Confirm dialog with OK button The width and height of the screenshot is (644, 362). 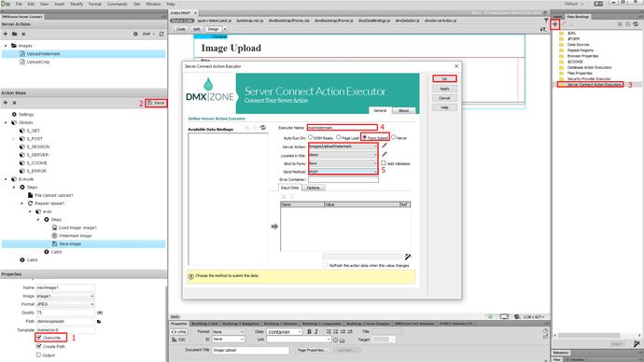point(444,78)
